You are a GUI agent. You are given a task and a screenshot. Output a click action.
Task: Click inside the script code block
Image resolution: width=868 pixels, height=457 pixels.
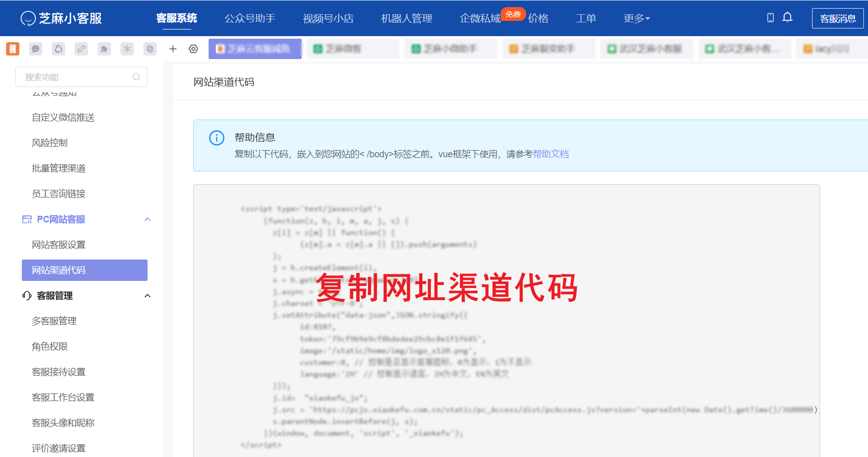point(506,321)
